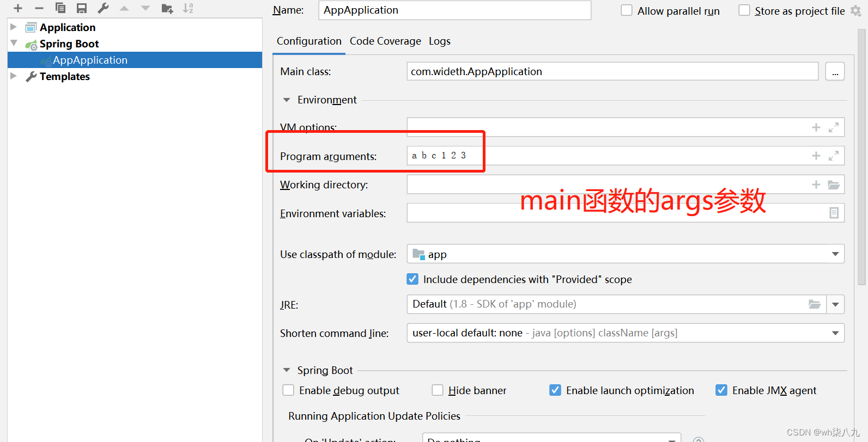The height and width of the screenshot is (442, 868).
Task: Add a new run configuration
Action: pyautogui.click(x=18, y=8)
